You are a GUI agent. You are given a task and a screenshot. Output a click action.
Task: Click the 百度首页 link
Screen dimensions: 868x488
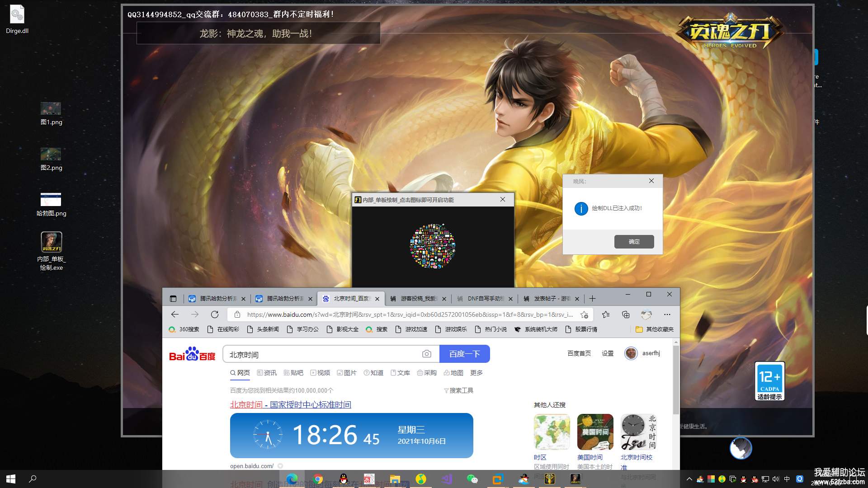(579, 353)
